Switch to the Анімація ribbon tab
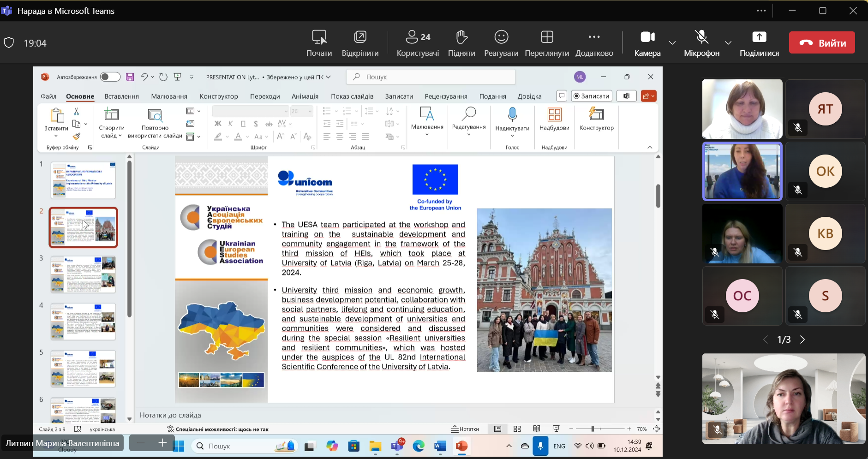The image size is (868, 459). click(x=305, y=96)
